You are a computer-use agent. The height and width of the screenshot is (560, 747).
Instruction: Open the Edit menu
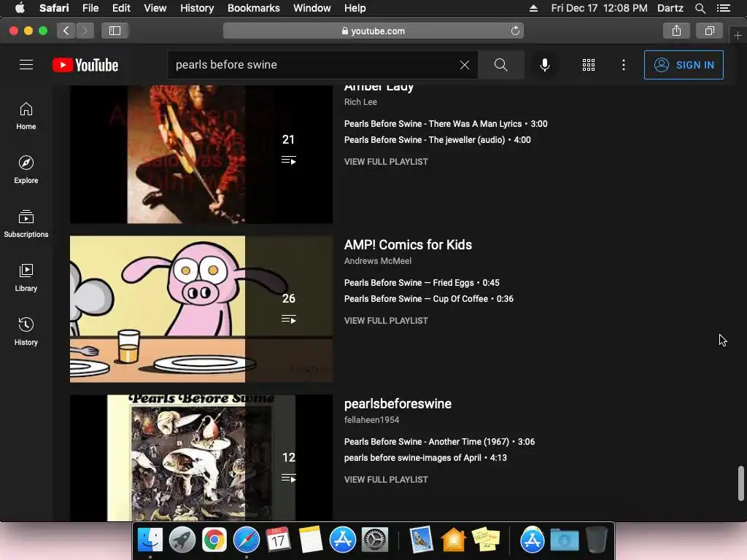pos(121,8)
